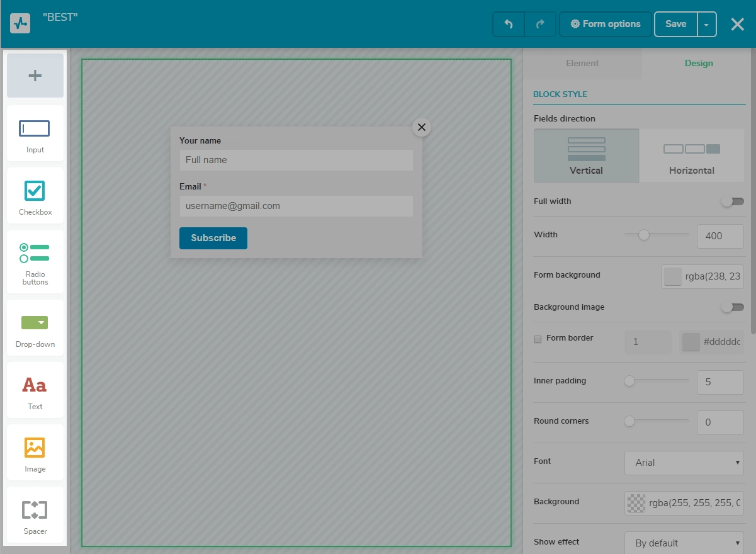Adjust the Width slider handle
This screenshot has width=756, height=554.
click(x=643, y=235)
